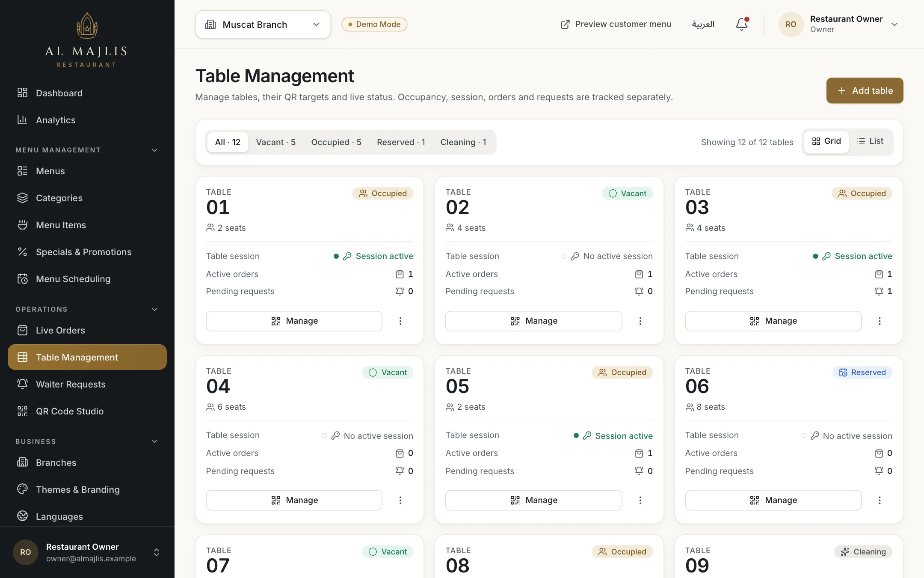Click Manage on Table 06
Screen dimensions: 924x578
(x=773, y=500)
